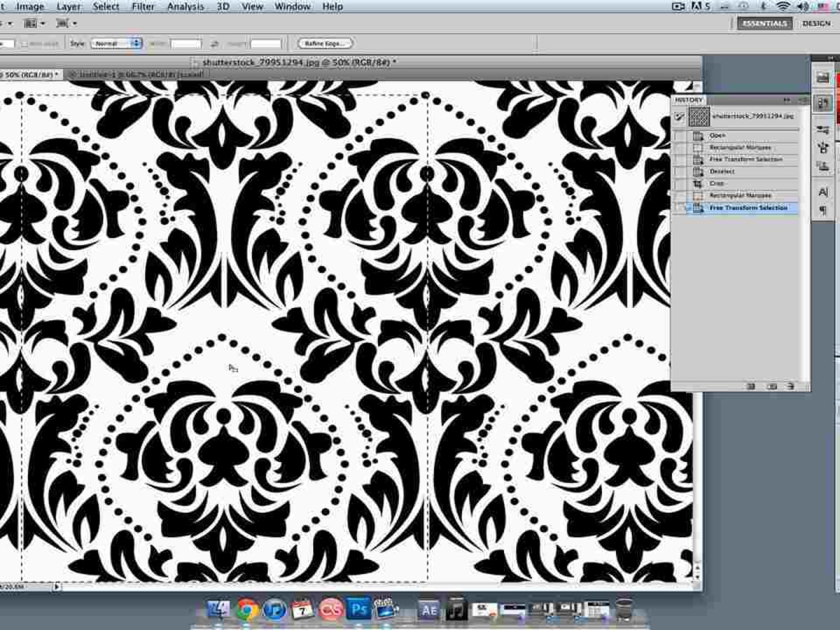
Task: Open the View menu
Action: [252, 7]
